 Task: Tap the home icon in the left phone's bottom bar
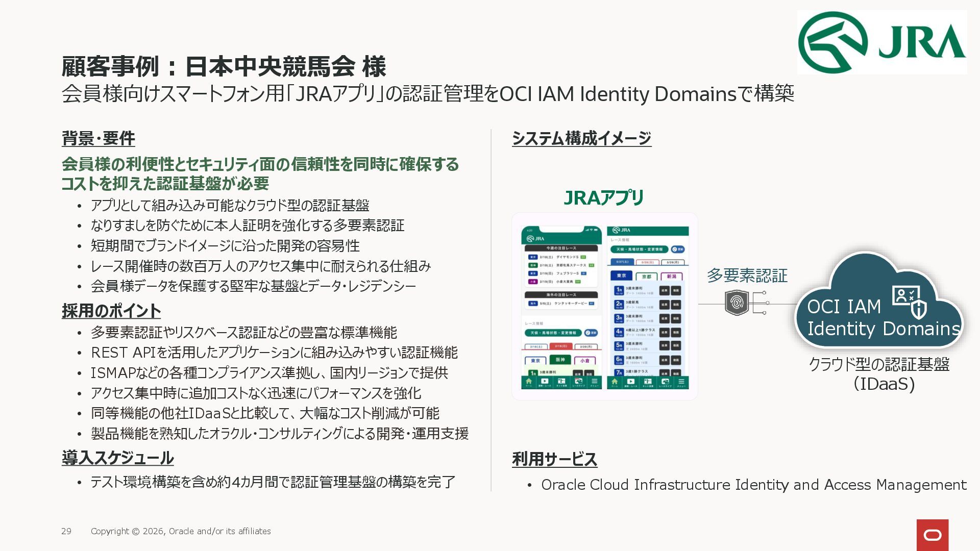click(529, 382)
